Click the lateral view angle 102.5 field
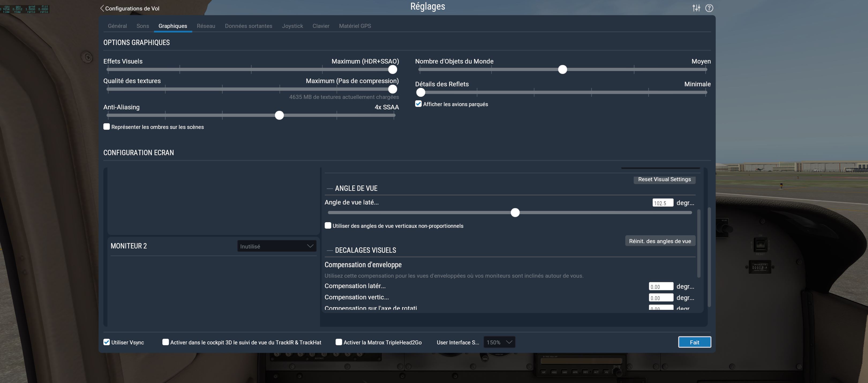Screen dimensions: 868x383 (x=663, y=203)
